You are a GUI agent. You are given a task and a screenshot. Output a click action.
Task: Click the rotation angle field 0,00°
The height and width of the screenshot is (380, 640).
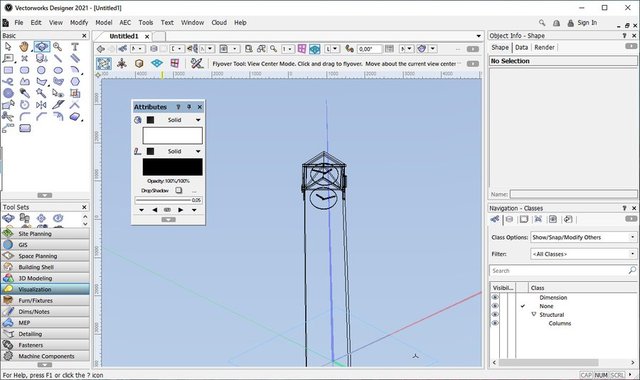pos(369,49)
